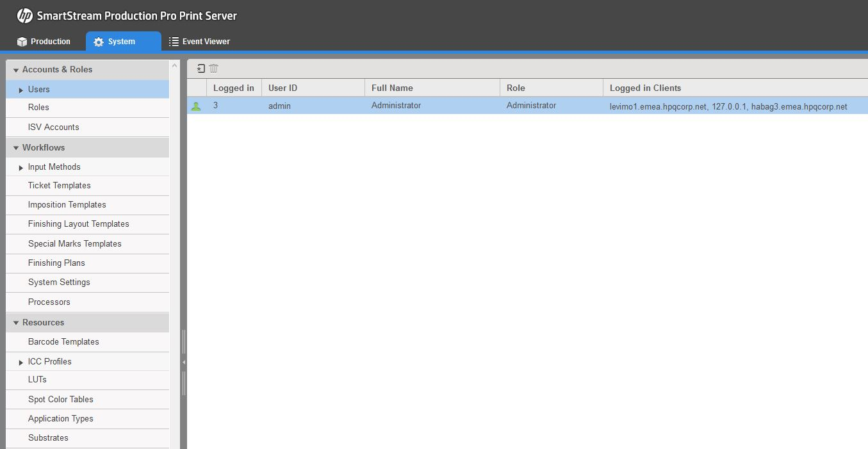This screenshot has width=868, height=449.
Task: Collapse the Workflows section
Action: (16, 147)
